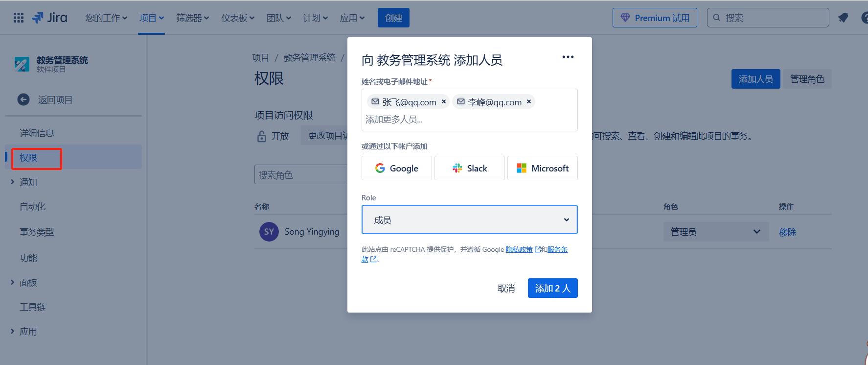Expand the 面板 sidebar section
868x365 pixels.
coord(12,283)
